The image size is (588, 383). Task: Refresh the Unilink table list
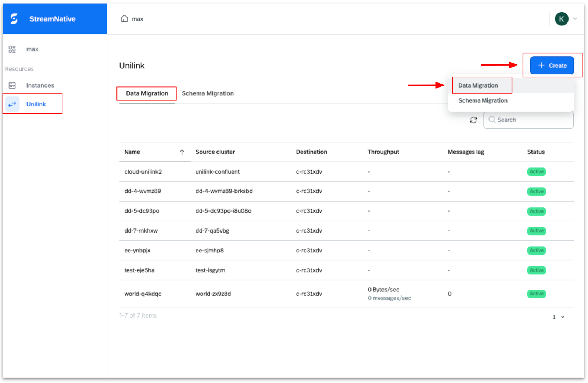coord(473,120)
